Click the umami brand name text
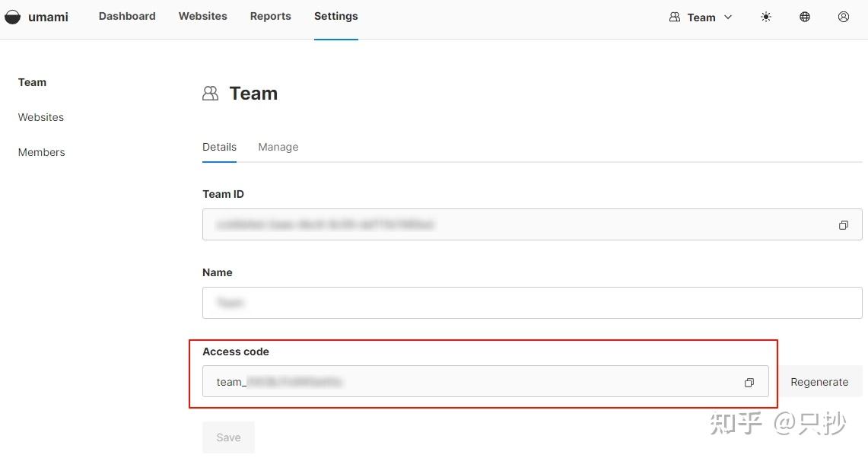The image size is (868, 458). point(48,17)
